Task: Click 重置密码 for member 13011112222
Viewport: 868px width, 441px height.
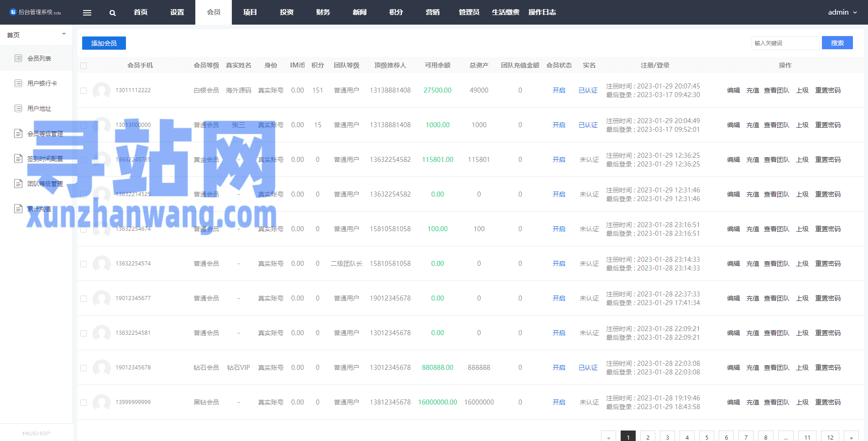Action: coord(828,90)
